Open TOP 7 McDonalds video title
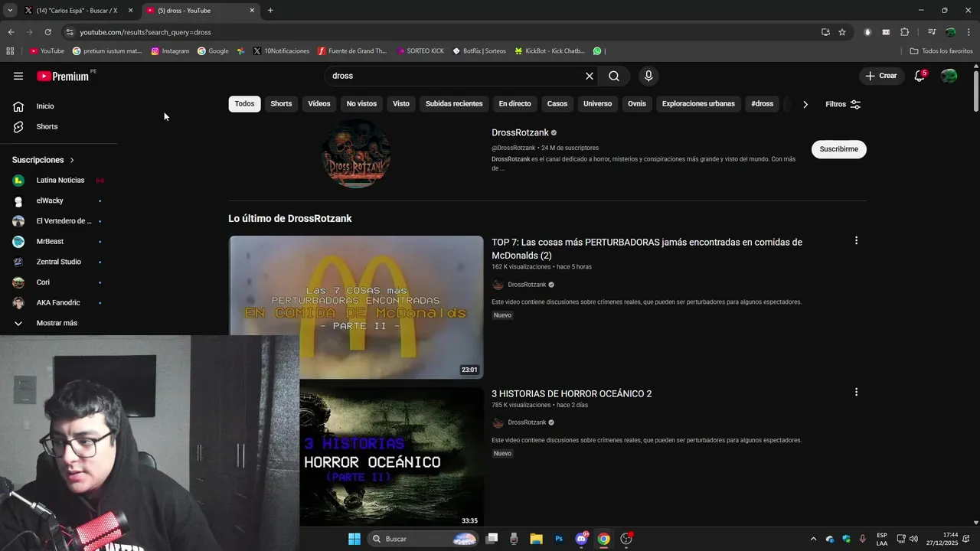 click(x=647, y=249)
